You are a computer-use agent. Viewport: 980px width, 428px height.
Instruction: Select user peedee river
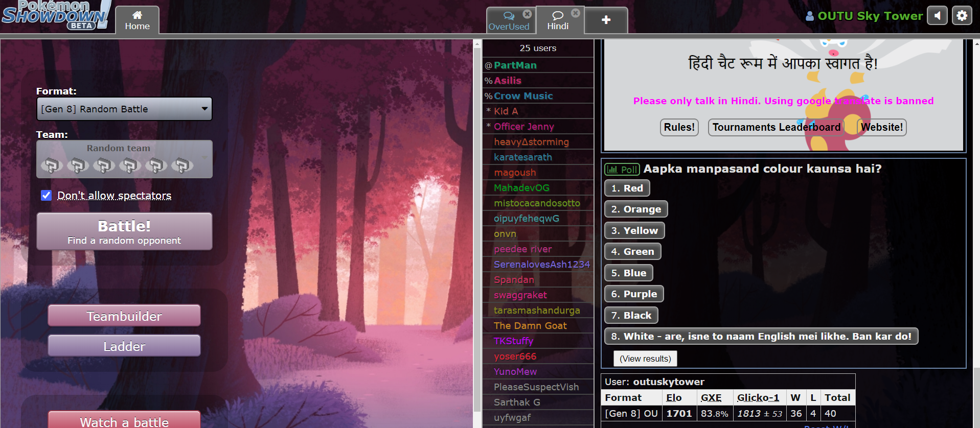pyautogui.click(x=538, y=249)
